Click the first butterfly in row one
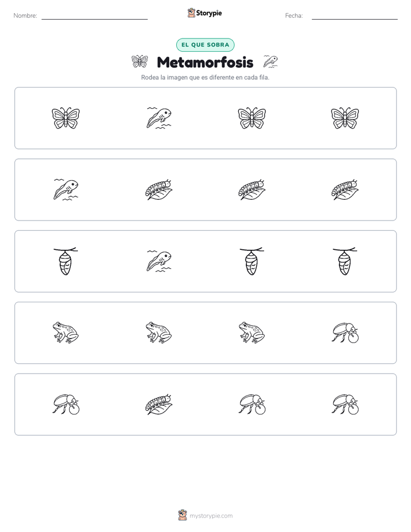The height and width of the screenshot is (532, 411). point(66,118)
